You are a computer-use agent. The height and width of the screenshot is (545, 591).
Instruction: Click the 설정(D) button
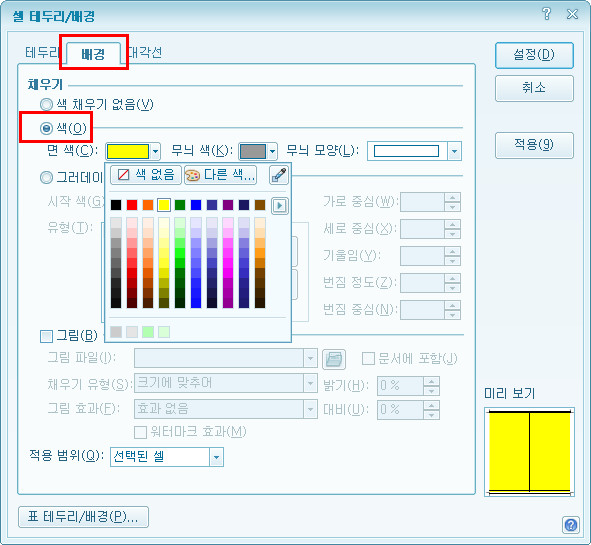coord(534,55)
